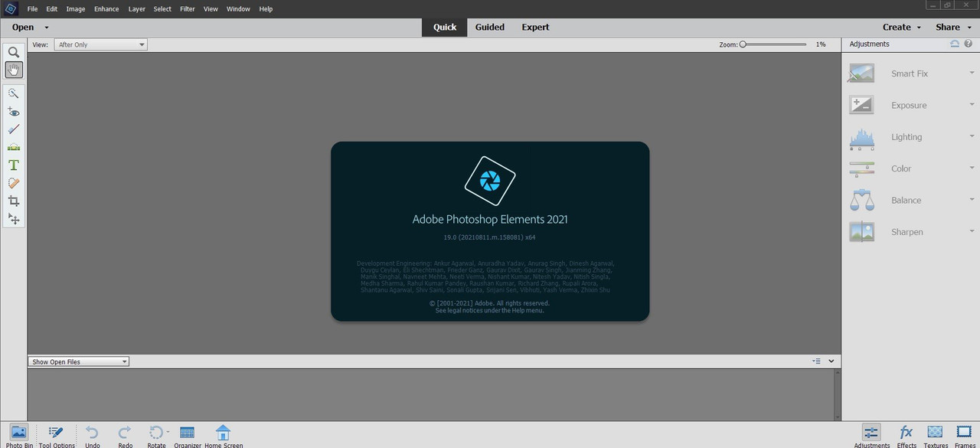
Task: Go to the Home Screen
Action: (x=223, y=436)
